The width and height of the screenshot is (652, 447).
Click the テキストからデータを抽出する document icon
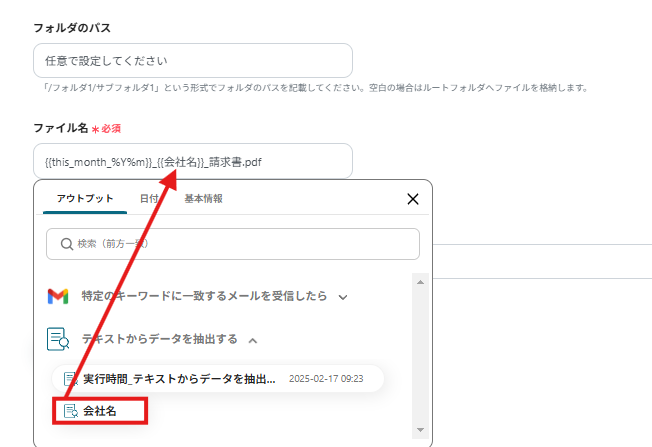(58, 339)
